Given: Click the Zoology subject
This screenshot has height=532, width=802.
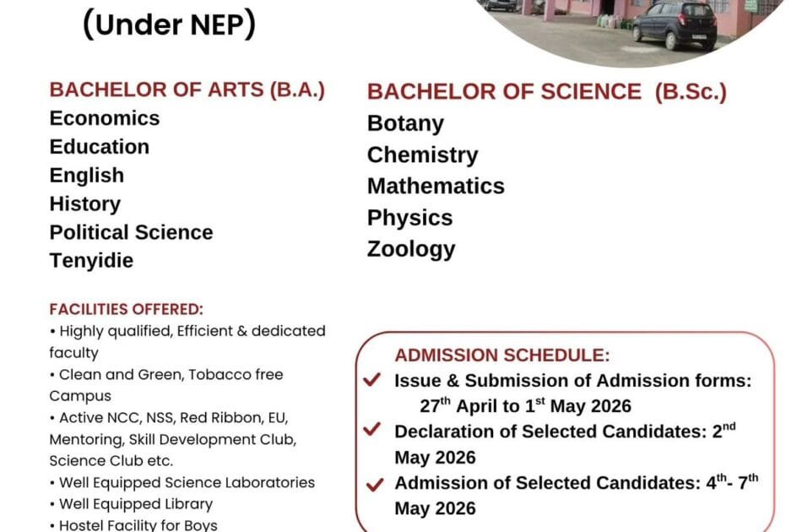Looking at the screenshot, I should click(x=411, y=249).
